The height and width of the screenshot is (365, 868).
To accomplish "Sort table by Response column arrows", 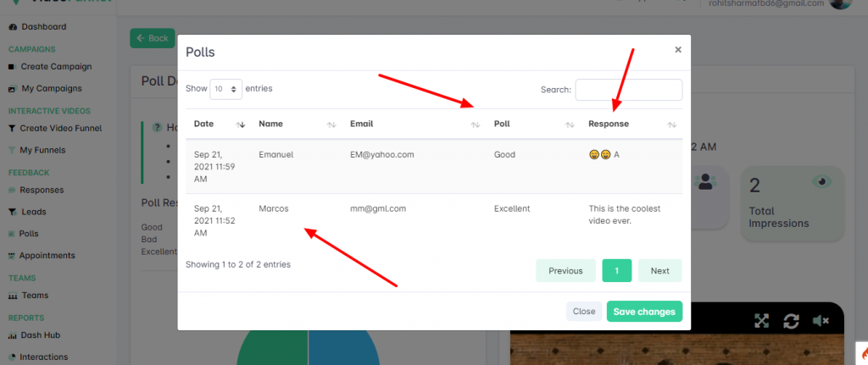I will click(x=672, y=124).
